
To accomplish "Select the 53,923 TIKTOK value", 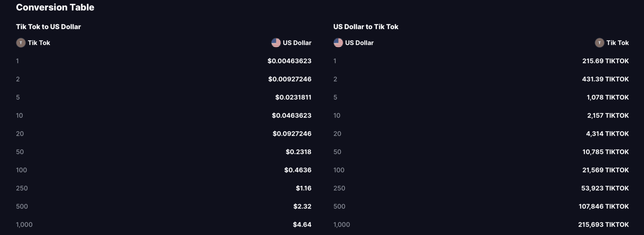I will (x=605, y=188).
